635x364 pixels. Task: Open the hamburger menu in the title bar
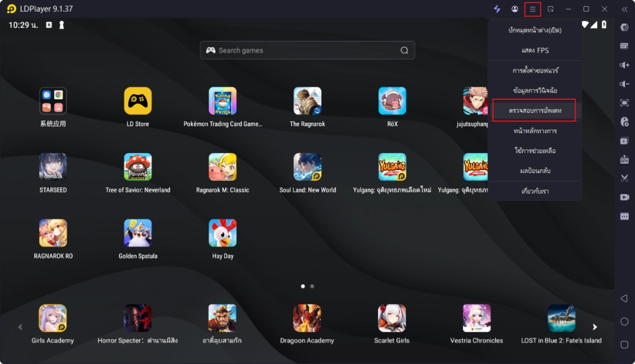pos(533,9)
